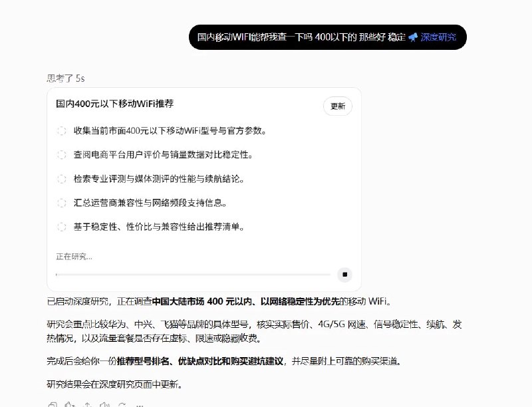Screen dimensions: 532x407
Task: Click the research progress bar
Action: pos(193,275)
